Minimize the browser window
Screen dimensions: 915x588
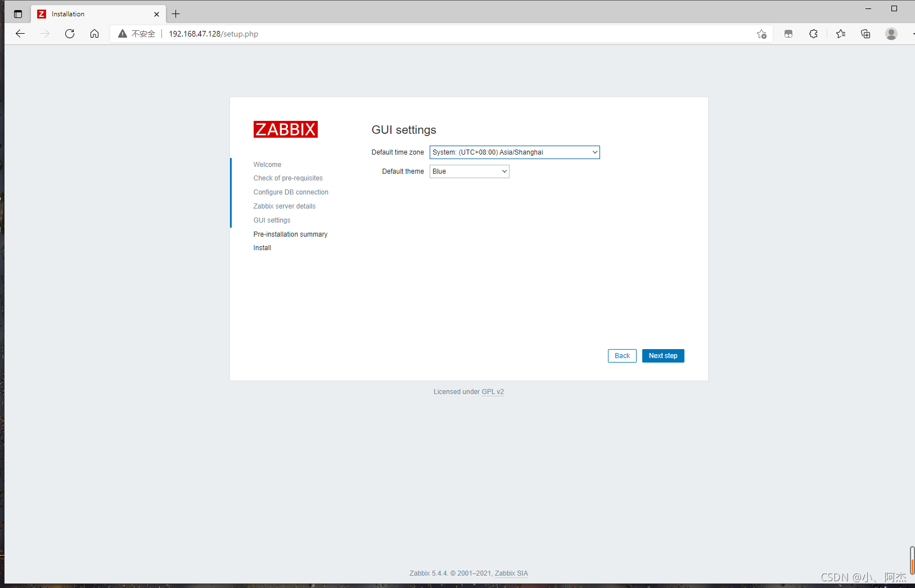coord(868,8)
